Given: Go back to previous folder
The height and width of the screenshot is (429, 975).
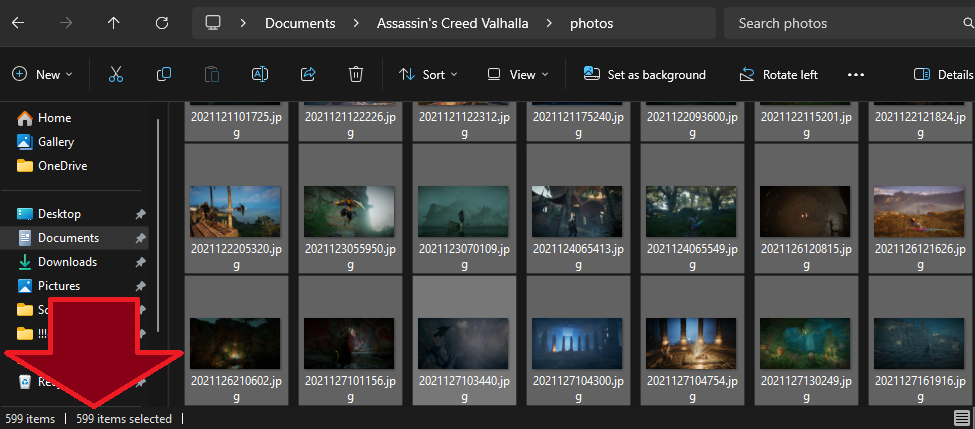Looking at the screenshot, I should [x=18, y=24].
